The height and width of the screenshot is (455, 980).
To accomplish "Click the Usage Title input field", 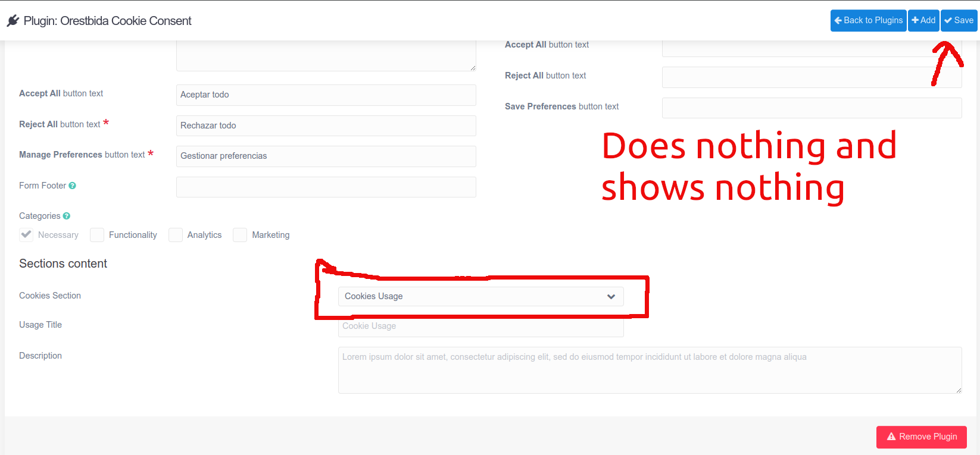I will 481,328.
